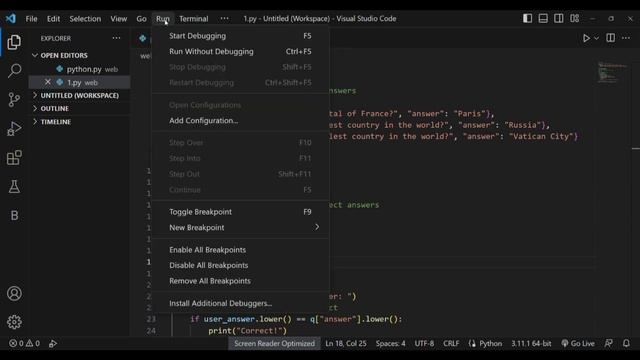This screenshot has width=640, height=360.
Task: Click Screen Reader Optimized status item
Action: [x=274, y=343]
